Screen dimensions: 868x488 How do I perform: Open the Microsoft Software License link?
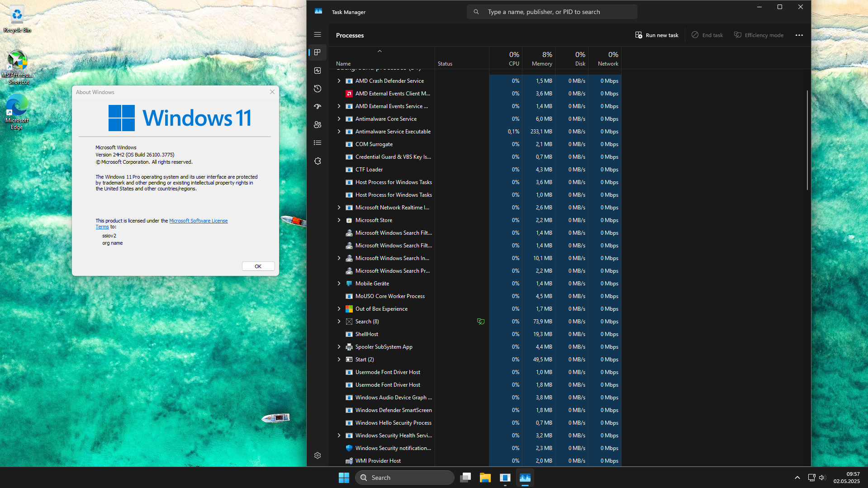[198, 221]
